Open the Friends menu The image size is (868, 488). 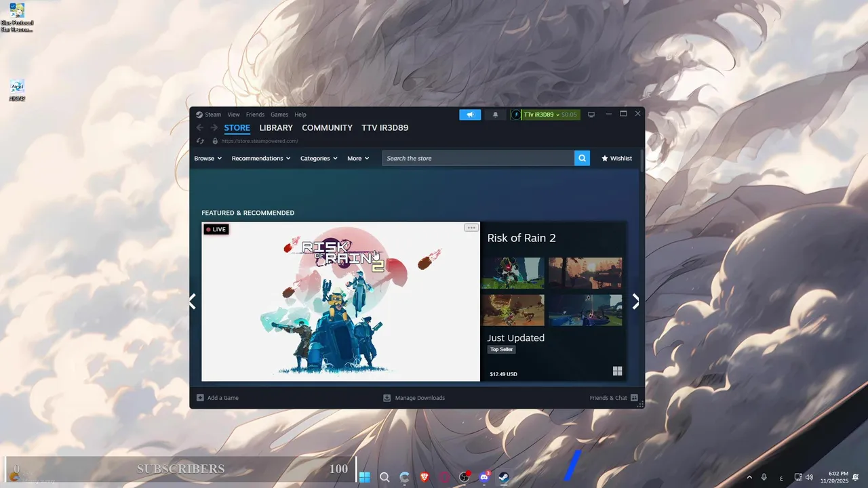pos(255,115)
